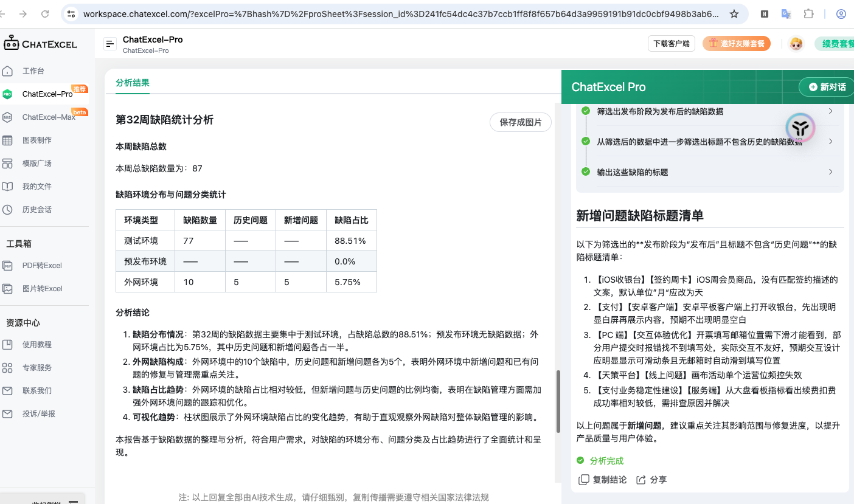Screen dimensions: 854x504
Task: Click table cell 88.51%
Action: [352, 241]
